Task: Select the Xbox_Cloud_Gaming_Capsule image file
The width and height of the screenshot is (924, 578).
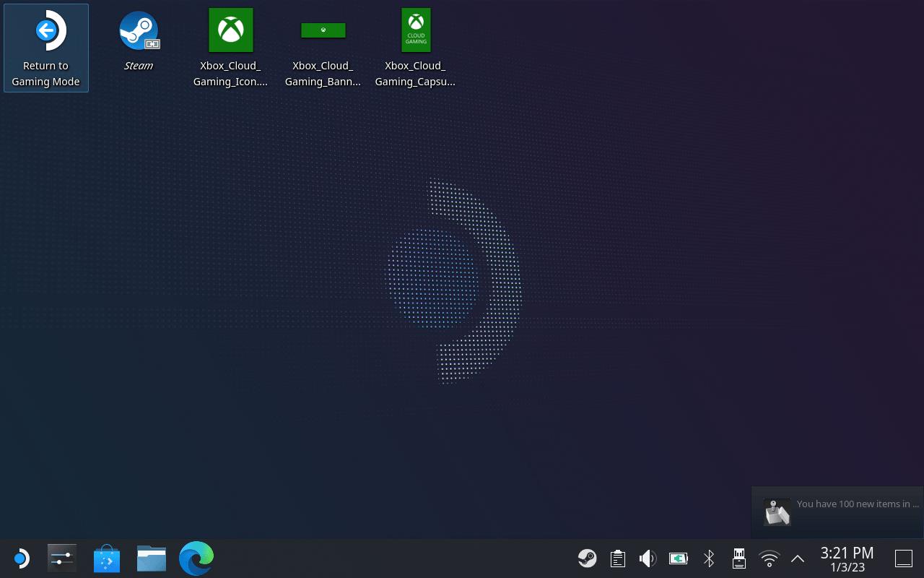Action: coord(415,48)
